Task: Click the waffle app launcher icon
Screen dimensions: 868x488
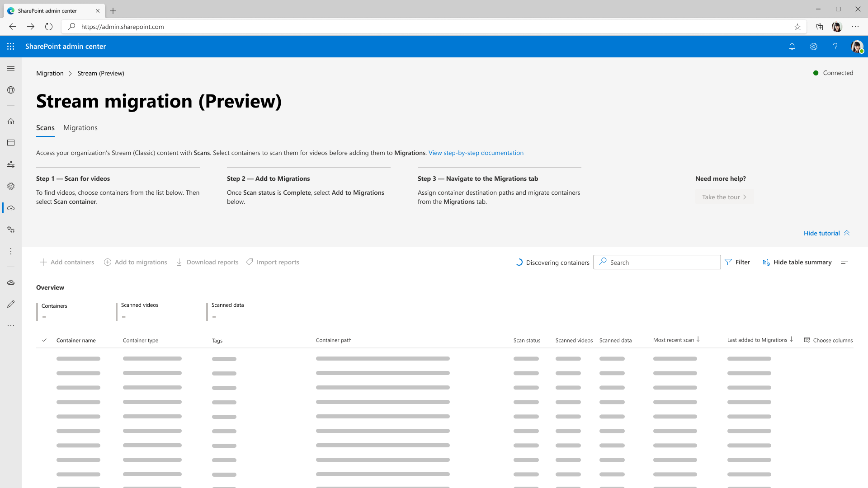Action: 11,47
